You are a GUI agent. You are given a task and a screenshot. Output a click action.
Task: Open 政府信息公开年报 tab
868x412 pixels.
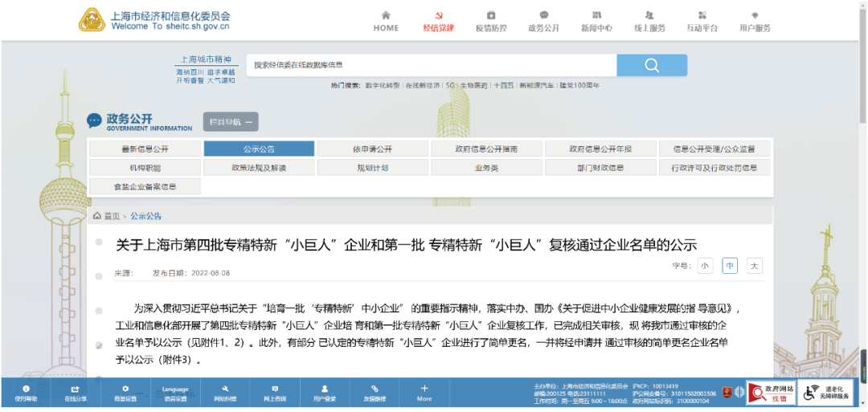point(600,149)
